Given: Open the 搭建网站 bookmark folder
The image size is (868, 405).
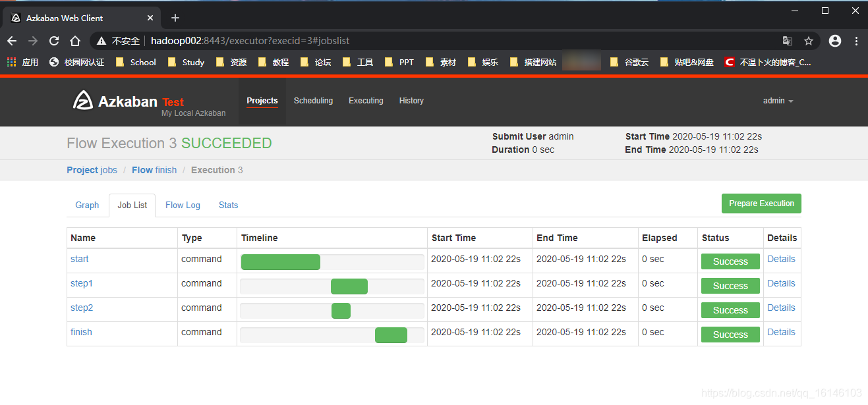Looking at the screenshot, I should tap(533, 62).
